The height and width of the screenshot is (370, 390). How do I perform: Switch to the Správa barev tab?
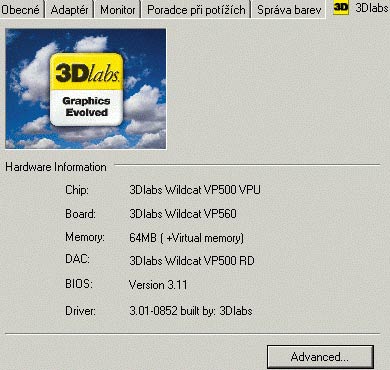click(x=289, y=10)
